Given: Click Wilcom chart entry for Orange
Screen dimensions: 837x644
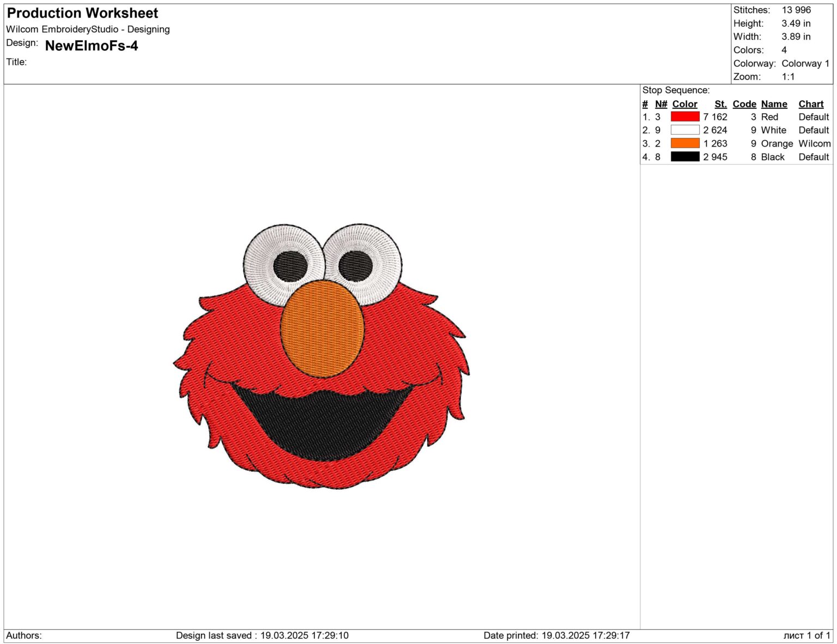Looking at the screenshot, I should pyautogui.click(x=814, y=143).
